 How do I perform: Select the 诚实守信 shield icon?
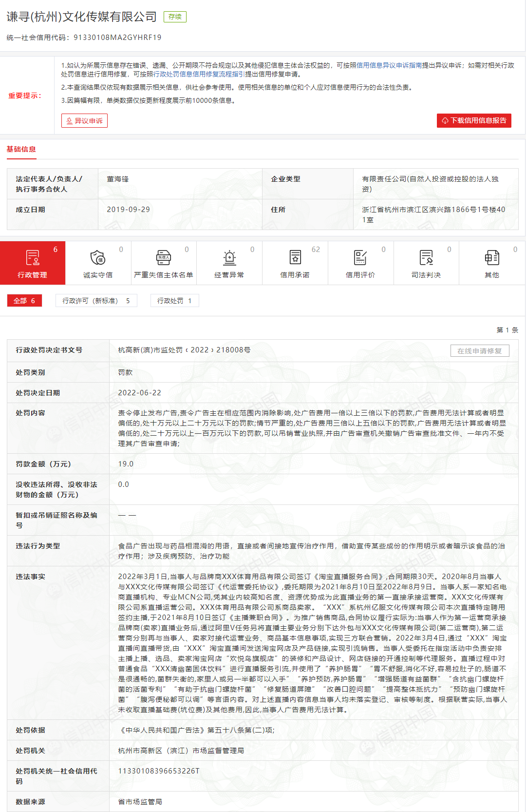tap(98, 257)
